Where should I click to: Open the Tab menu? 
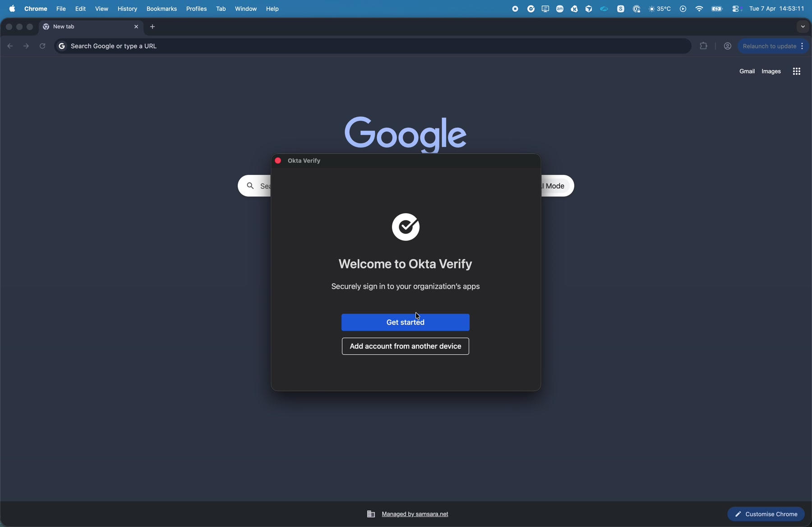pos(221,9)
